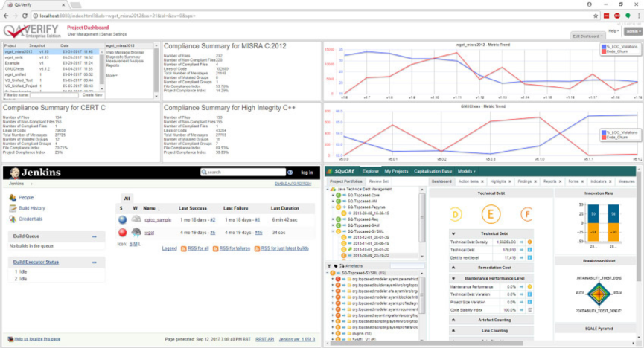Click the stormy weather icon for wget
644x348 pixels.
pos(136,232)
